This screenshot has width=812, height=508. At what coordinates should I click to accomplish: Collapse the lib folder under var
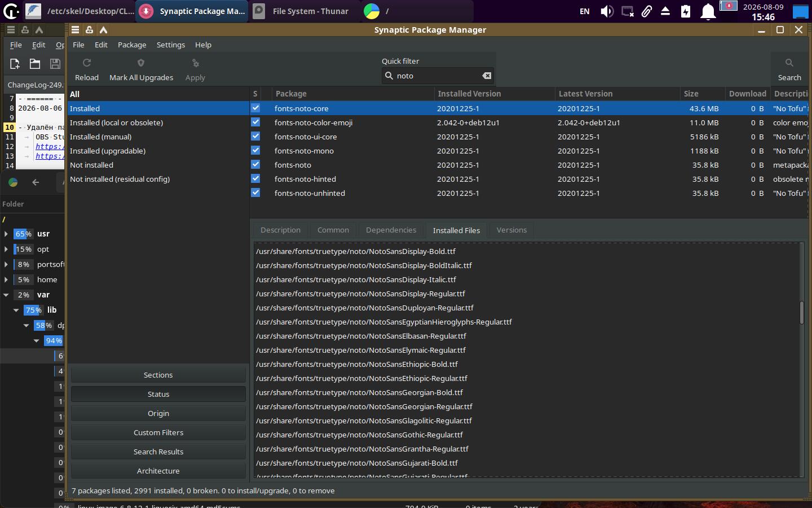pos(16,310)
